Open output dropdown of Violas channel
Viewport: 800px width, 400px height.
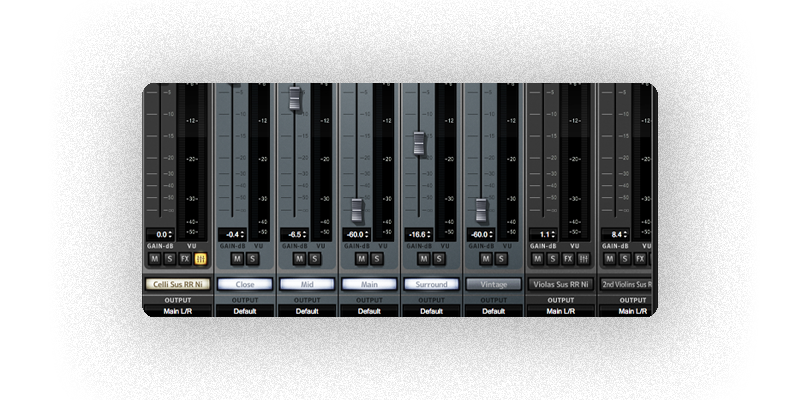point(561,311)
